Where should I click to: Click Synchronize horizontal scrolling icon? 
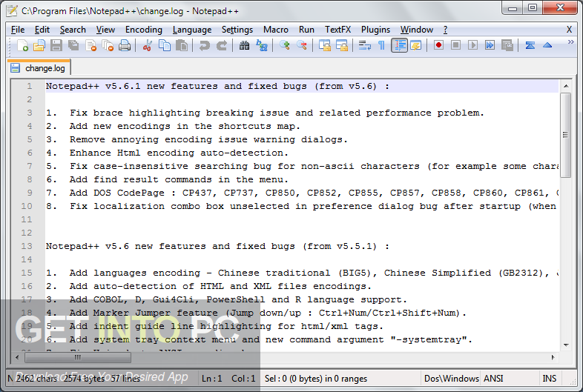[342, 45]
